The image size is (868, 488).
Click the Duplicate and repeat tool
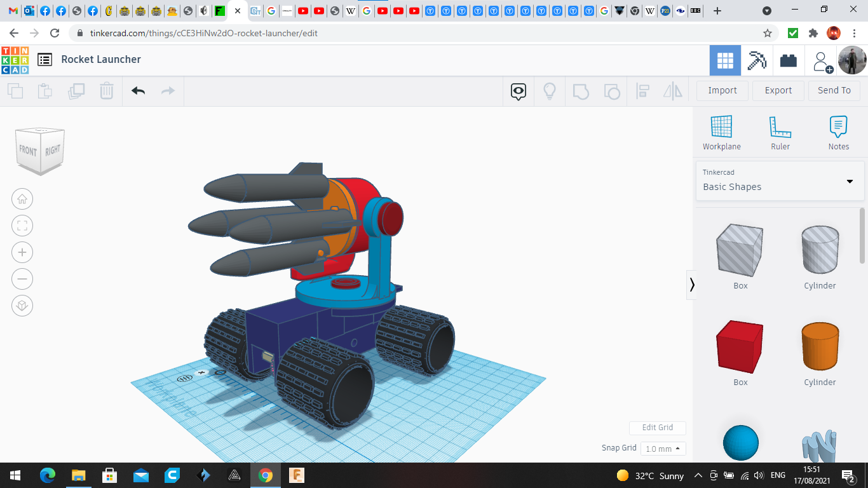(76, 91)
